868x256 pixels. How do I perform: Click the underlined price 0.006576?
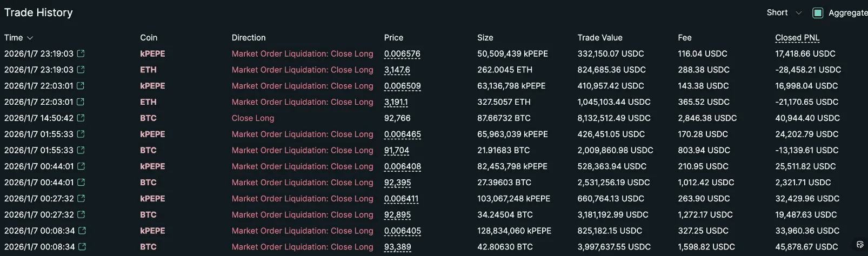click(402, 54)
